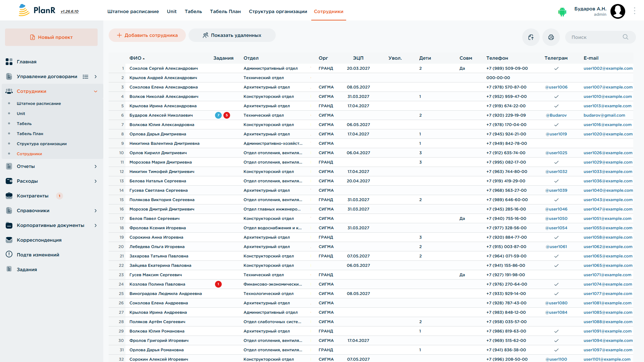Click the printer icon button
644x362 pixels.
[x=551, y=37]
